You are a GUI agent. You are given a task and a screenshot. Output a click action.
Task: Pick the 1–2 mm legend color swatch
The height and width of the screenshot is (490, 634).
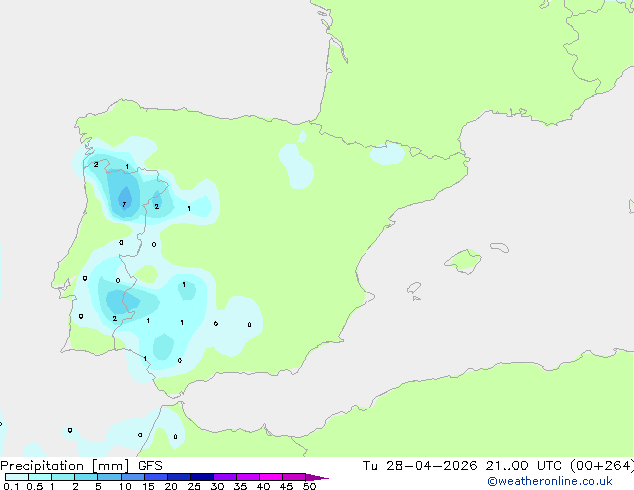pos(63,477)
